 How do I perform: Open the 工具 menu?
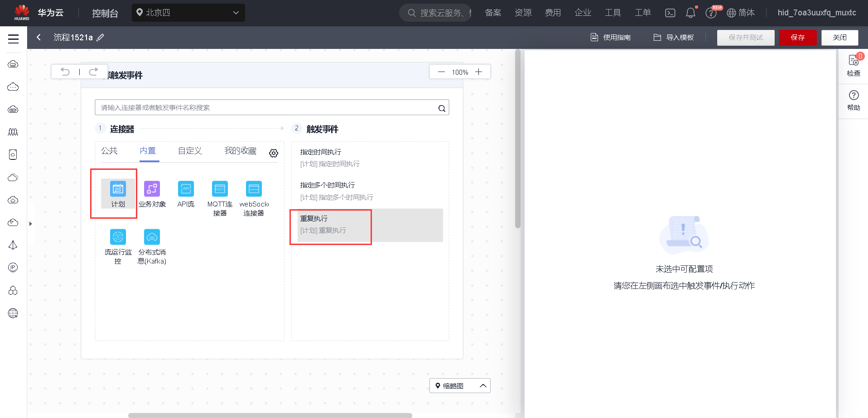point(612,13)
